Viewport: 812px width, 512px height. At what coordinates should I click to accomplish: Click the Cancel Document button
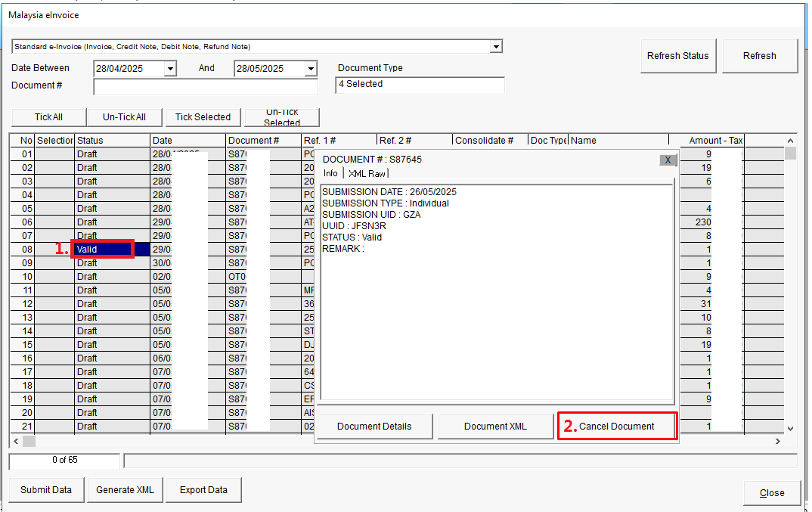coord(616,427)
